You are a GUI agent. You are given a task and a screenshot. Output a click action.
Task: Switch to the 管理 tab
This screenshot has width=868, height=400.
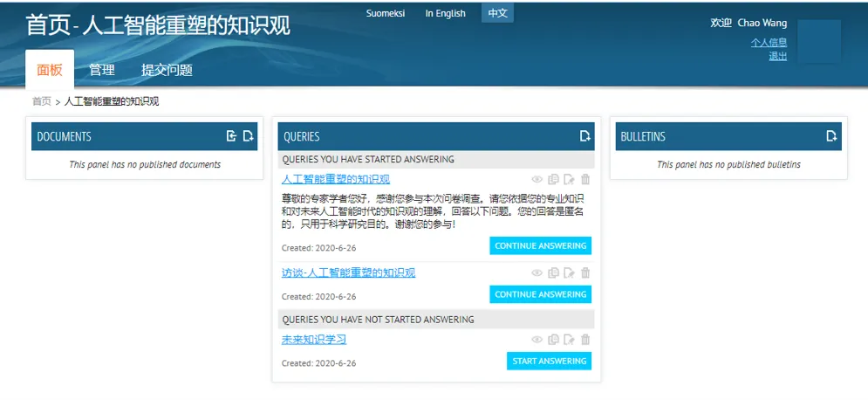(x=101, y=70)
